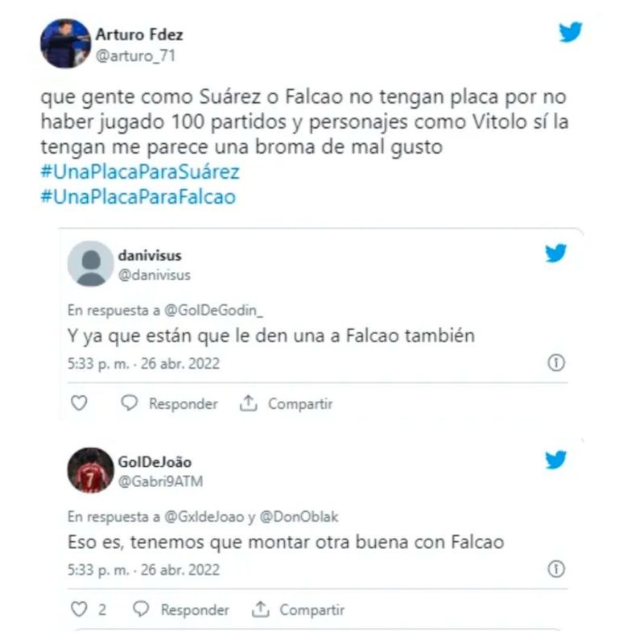Open the @DonOblak mention link
The height and width of the screenshot is (644, 644).
pyautogui.click(x=299, y=517)
